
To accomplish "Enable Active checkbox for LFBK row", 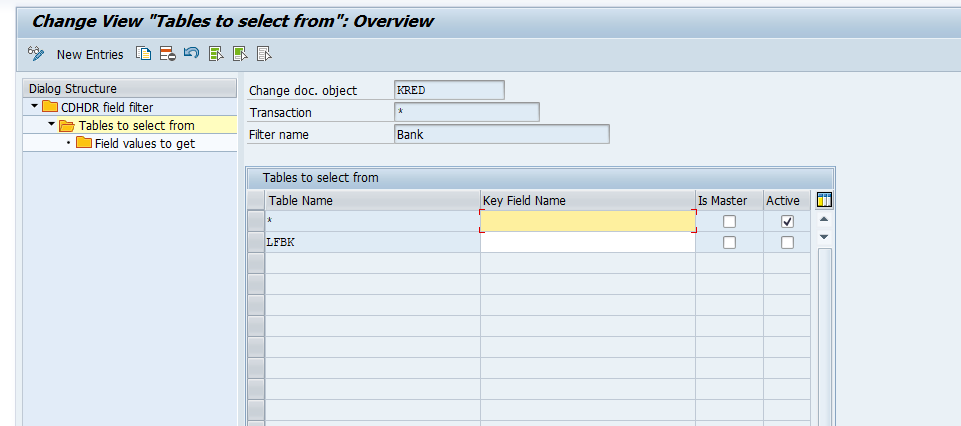I will point(788,242).
